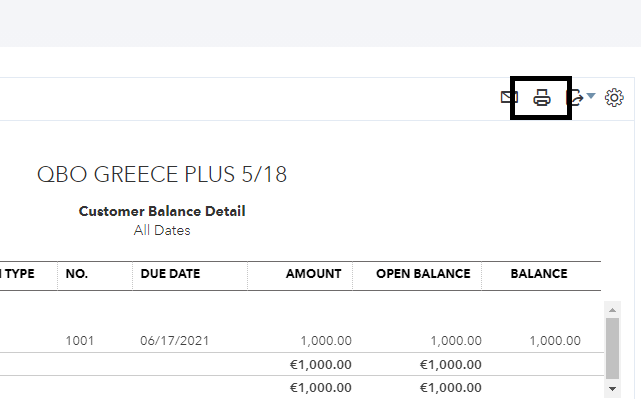Click the BALANCE column header
The image size is (641, 406).
tap(539, 274)
